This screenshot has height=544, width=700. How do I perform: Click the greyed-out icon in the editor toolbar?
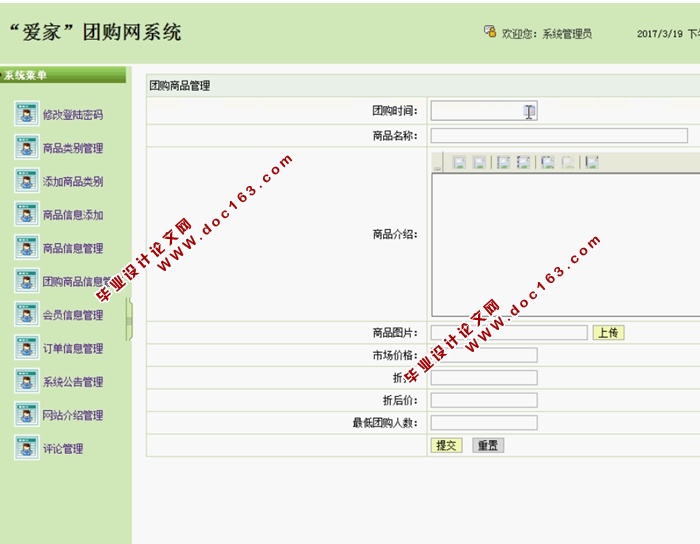[x=568, y=162]
